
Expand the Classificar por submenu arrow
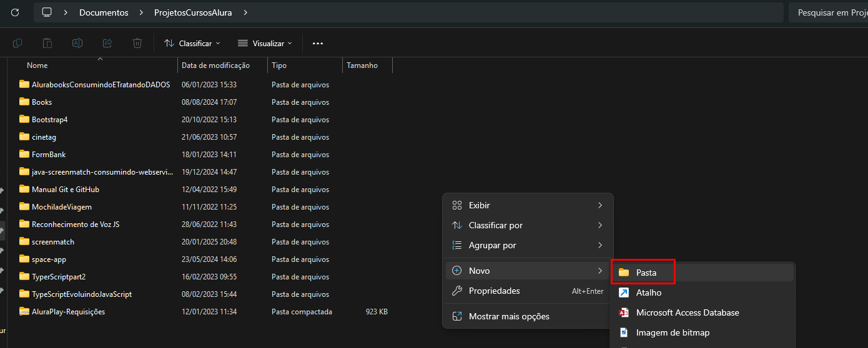(x=600, y=225)
